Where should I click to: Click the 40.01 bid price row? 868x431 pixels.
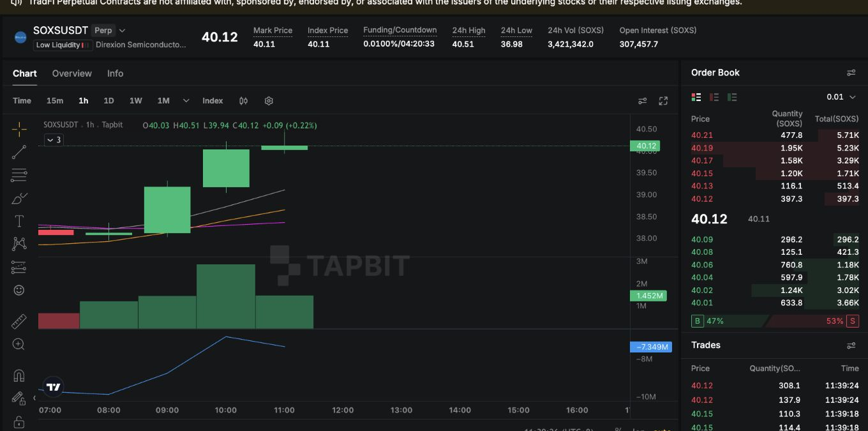775,303
